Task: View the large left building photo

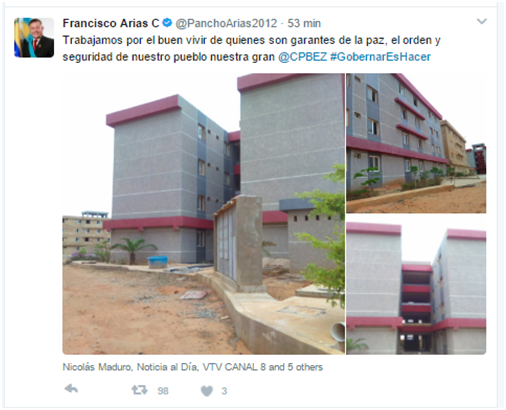Action: 204,214
